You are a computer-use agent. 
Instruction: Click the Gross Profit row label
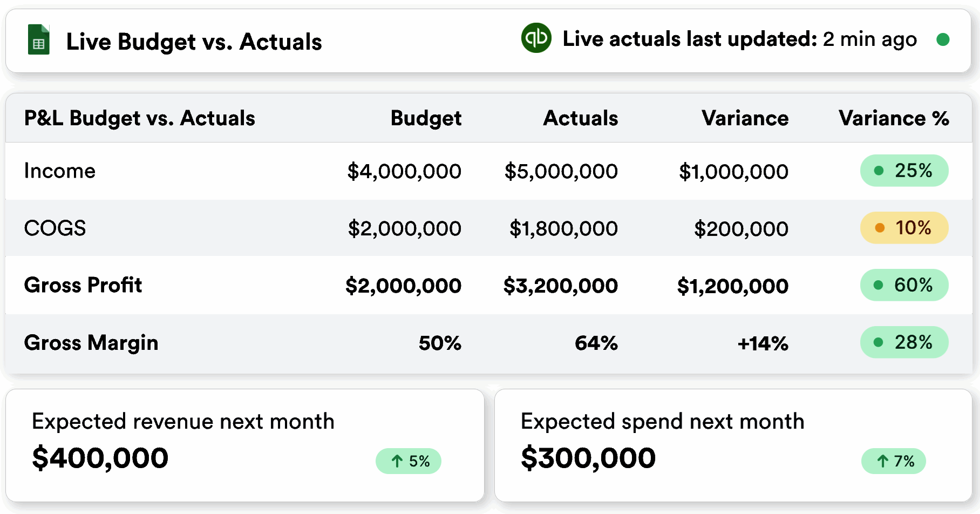pos(83,285)
